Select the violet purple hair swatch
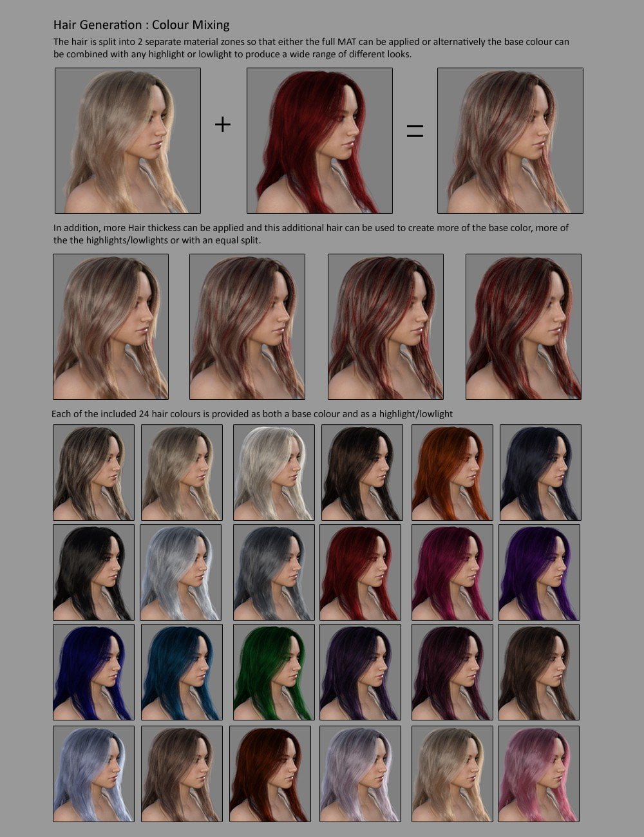The height and width of the screenshot is (837, 644). 540,572
